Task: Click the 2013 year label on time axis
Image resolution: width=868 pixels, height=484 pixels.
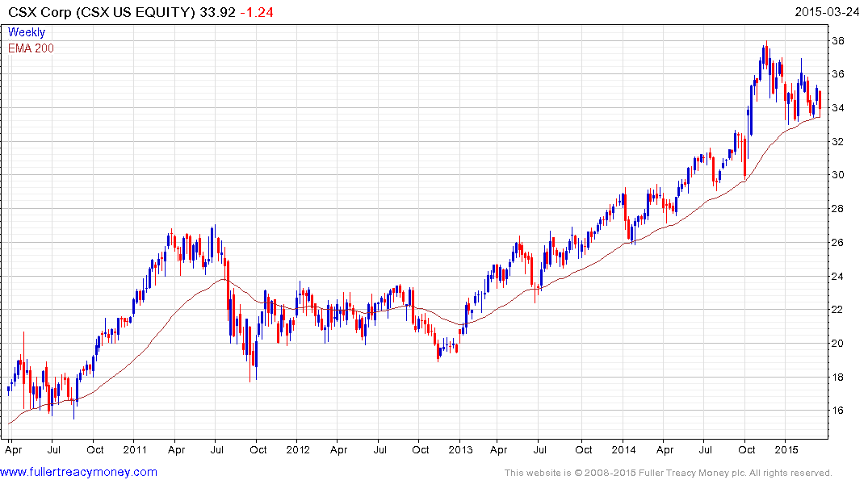Action: (460, 449)
